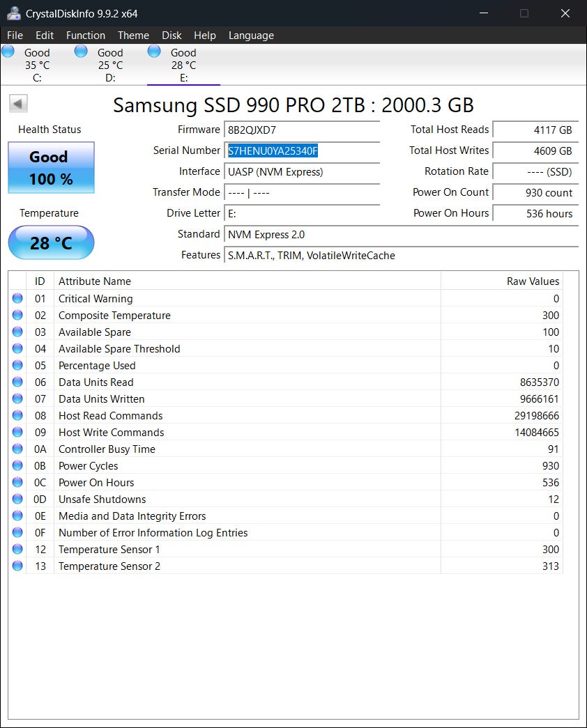Click the status icon for Percentage Used
587x728 pixels.
point(17,365)
